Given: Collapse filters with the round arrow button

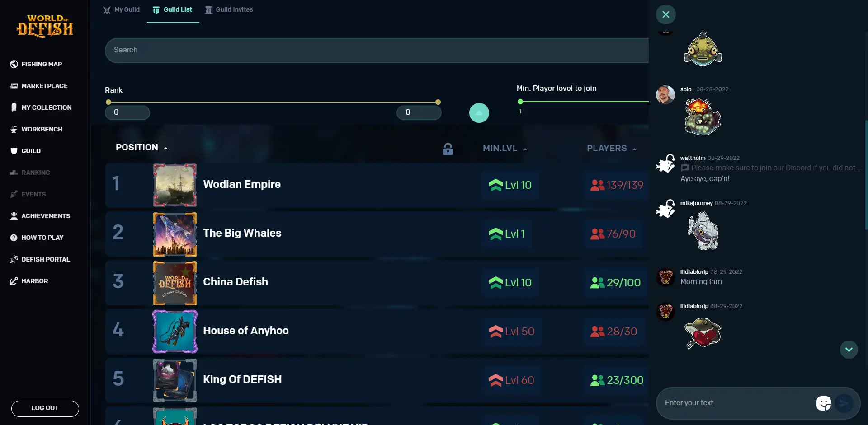Looking at the screenshot, I should click(479, 113).
